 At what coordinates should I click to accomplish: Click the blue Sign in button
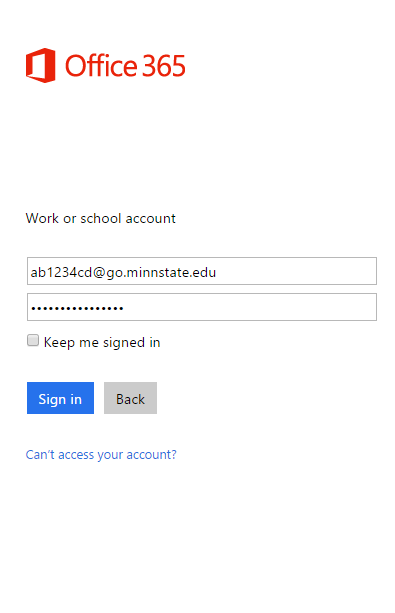(60, 398)
